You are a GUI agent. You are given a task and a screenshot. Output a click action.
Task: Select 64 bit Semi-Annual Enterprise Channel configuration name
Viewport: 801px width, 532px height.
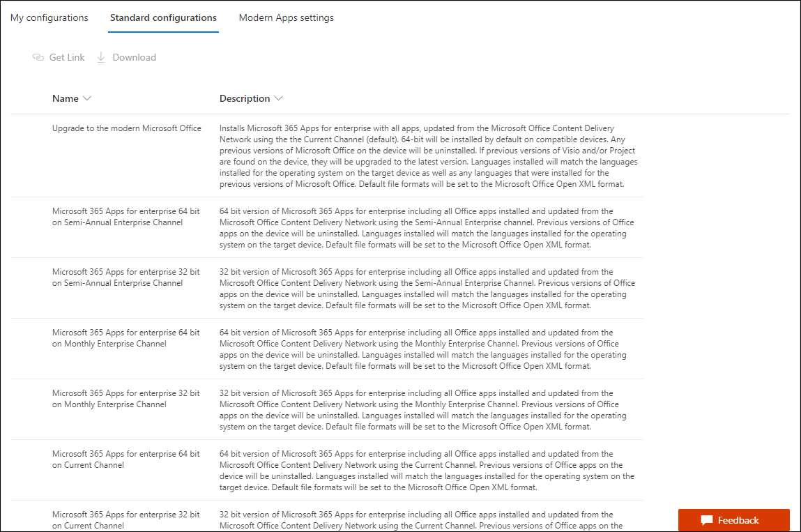125,217
